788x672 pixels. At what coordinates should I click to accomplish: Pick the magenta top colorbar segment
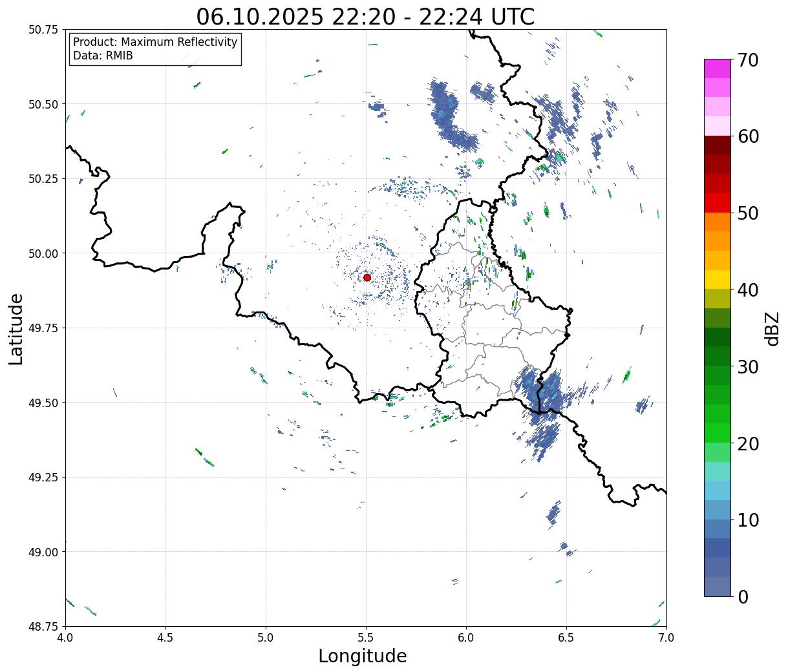(718, 68)
